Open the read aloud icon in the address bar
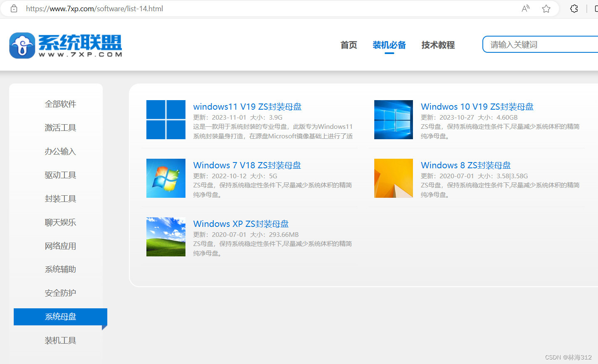 (x=526, y=8)
